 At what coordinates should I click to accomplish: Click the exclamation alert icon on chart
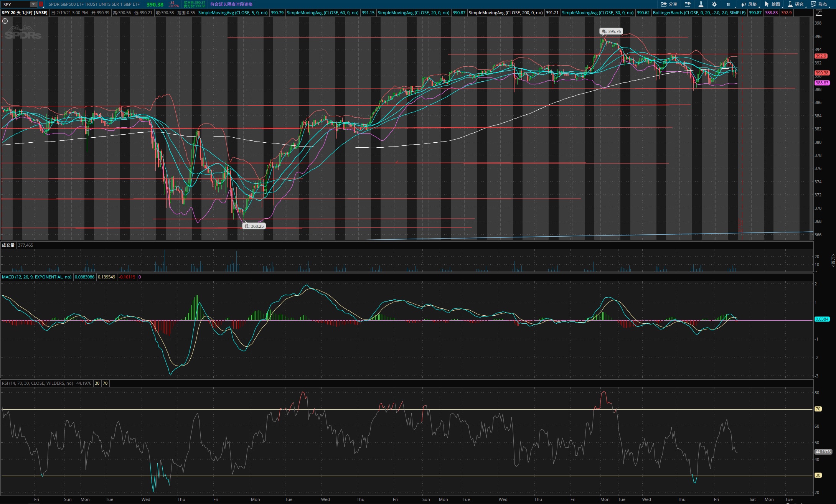coord(5,21)
